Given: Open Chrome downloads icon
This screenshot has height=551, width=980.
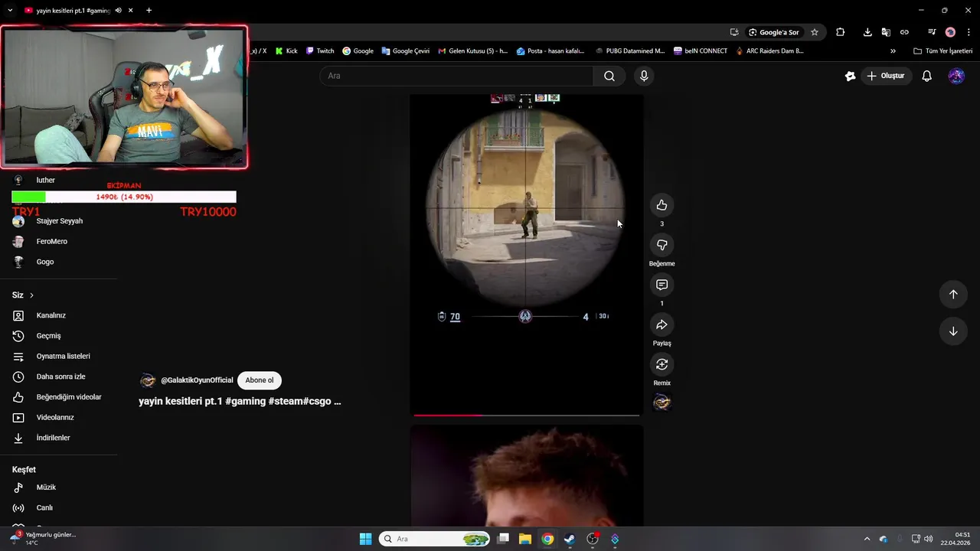Looking at the screenshot, I should (x=867, y=32).
